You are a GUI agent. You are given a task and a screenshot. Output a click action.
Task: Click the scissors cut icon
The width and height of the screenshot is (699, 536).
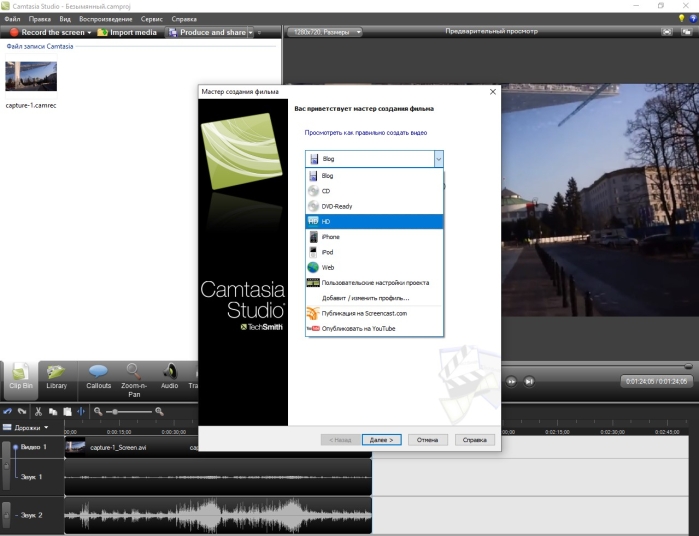[38, 411]
